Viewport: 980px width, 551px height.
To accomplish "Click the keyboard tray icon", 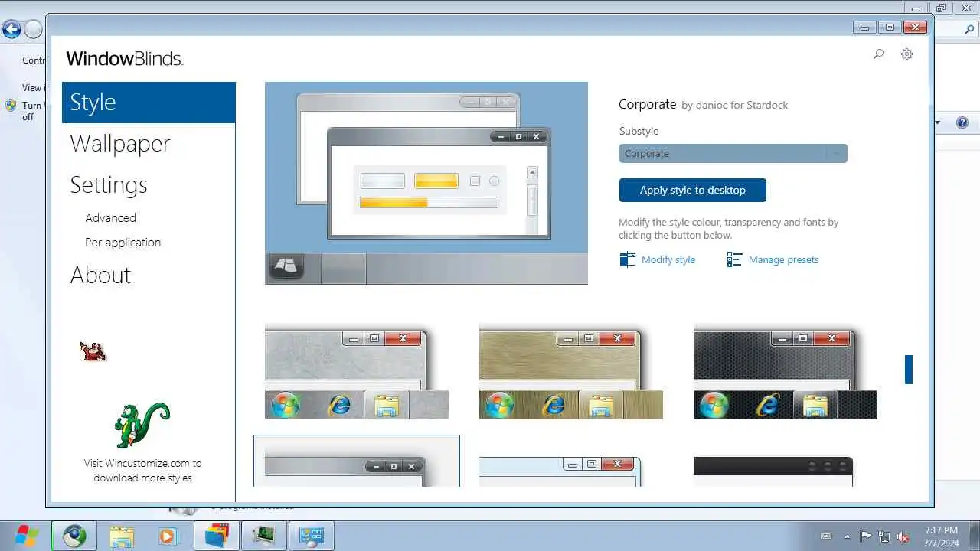I will coord(826,536).
